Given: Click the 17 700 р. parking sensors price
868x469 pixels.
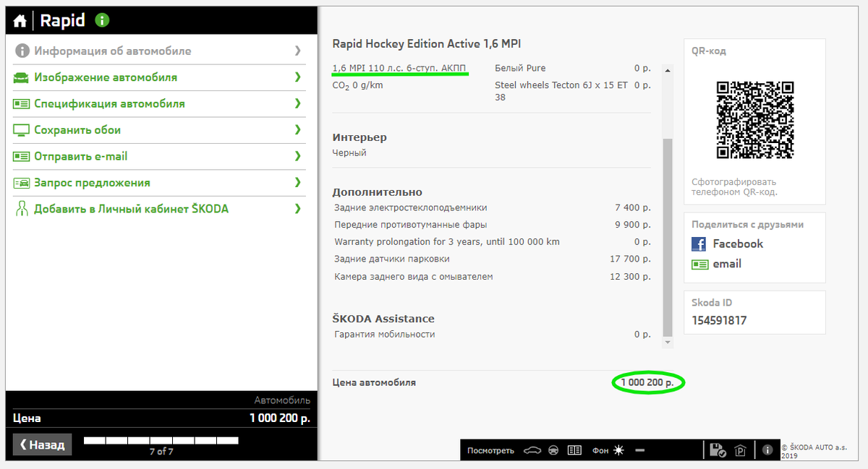Looking at the screenshot, I should (x=630, y=259).
